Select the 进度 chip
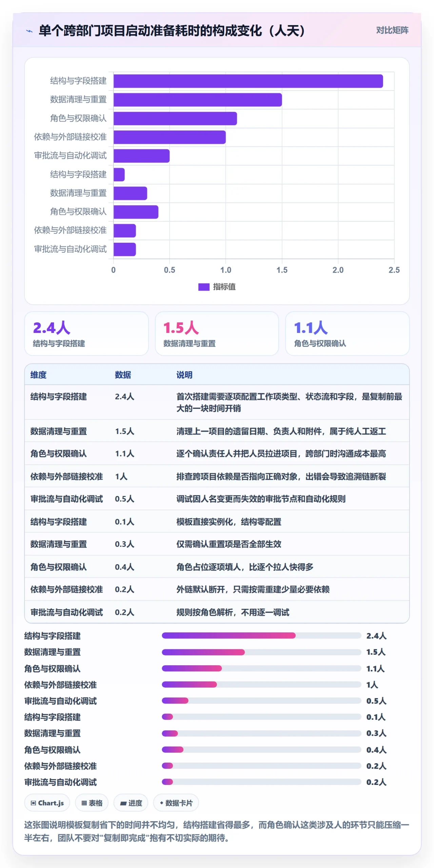 click(131, 803)
